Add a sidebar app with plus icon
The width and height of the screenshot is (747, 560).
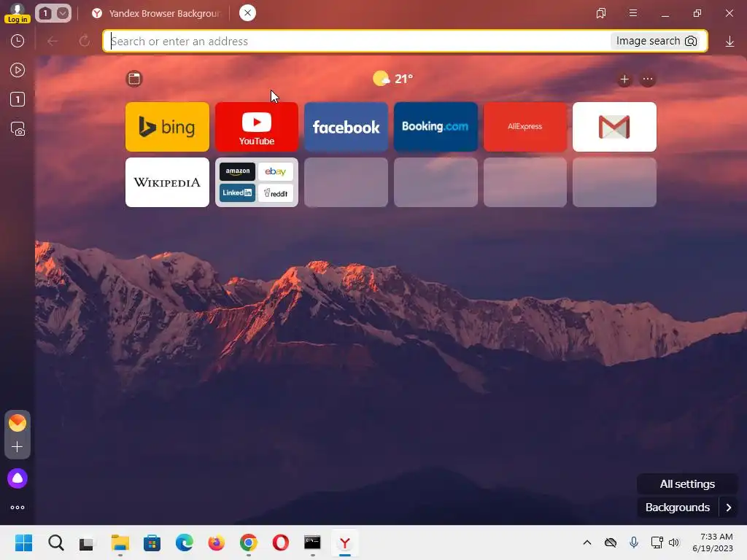[18, 447]
